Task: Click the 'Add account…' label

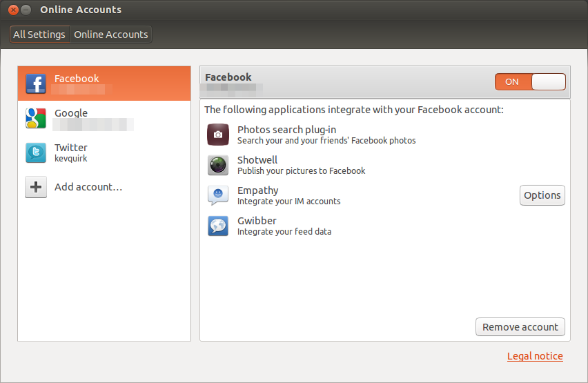Action: coord(88,187)
